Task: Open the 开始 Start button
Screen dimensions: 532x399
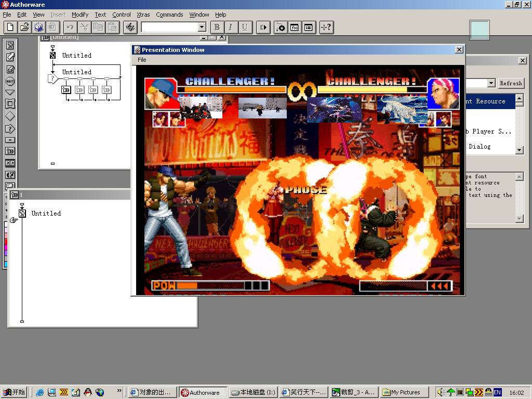Action: pyautogui.click(x=14, y=392)
